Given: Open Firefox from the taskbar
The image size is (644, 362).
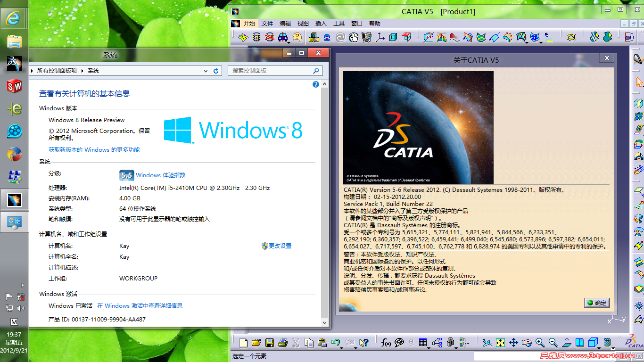Looking at the screenshot, I should (15, 154).
